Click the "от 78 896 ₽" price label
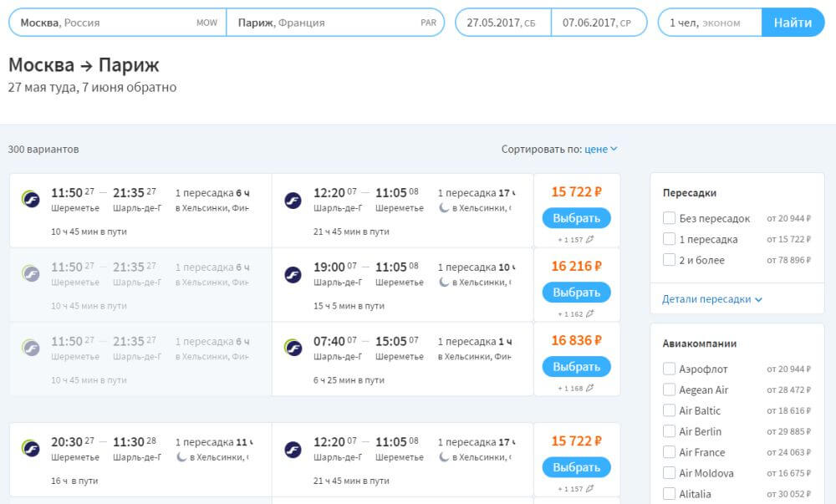836x504 pixels. tap(788, 260)
